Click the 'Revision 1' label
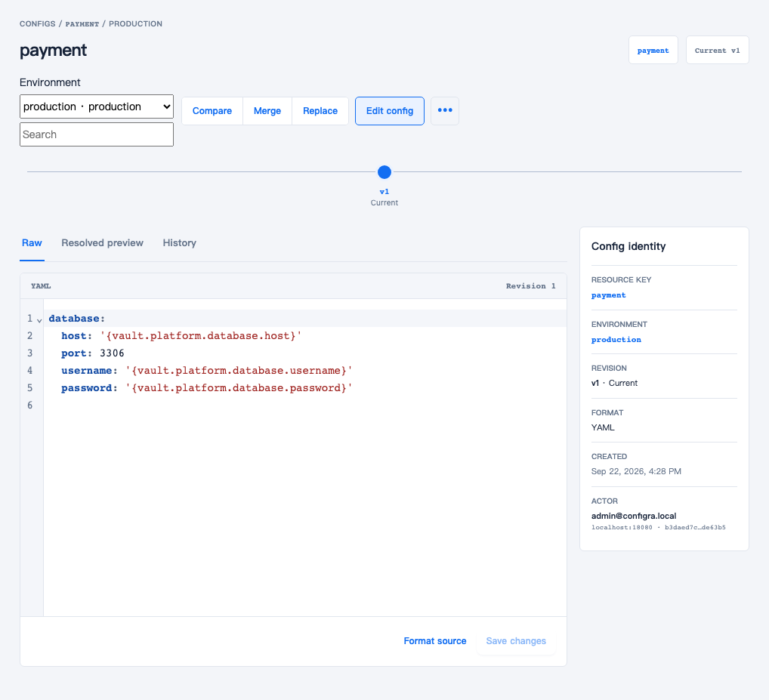 [530, 285]
